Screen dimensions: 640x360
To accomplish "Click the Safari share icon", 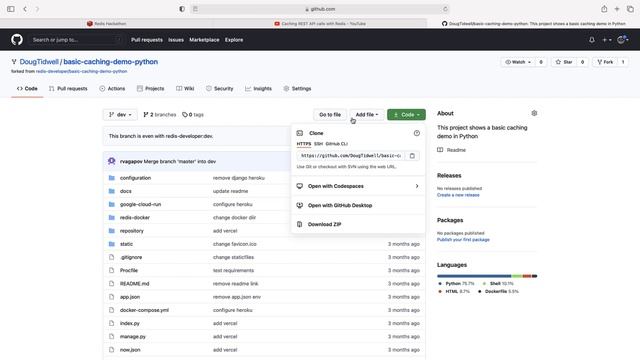I will coord(604,9).
